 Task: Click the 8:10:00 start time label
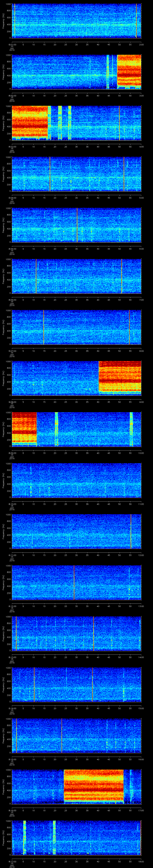pos(12,504)
